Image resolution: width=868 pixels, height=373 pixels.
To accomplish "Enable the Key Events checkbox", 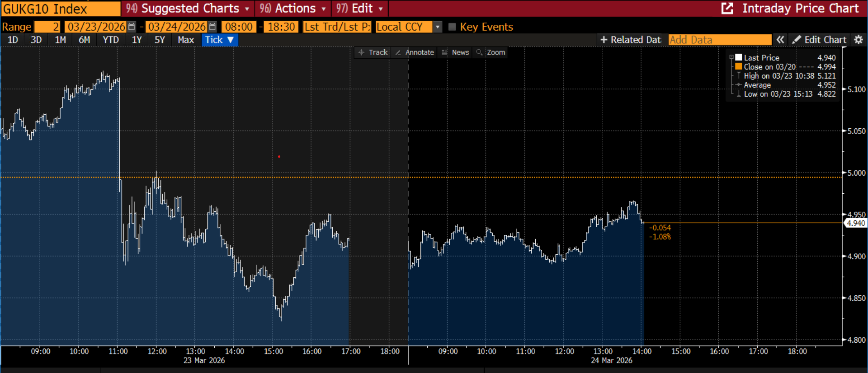I will pyautogui.click(x=452, y=27).
